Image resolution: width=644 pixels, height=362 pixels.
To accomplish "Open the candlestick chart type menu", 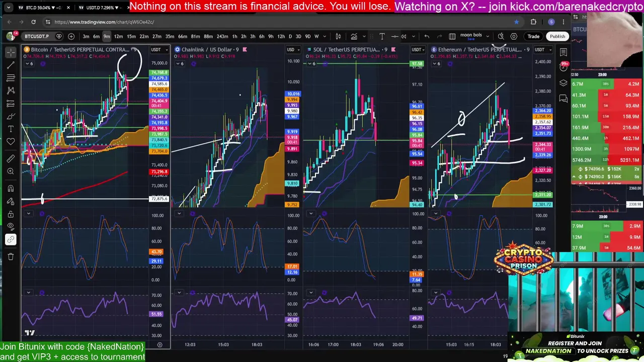I will [x=338, y=36].
